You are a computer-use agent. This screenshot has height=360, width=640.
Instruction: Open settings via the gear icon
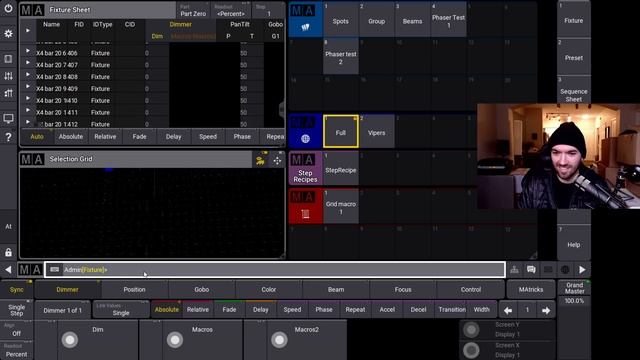point(8,33)
